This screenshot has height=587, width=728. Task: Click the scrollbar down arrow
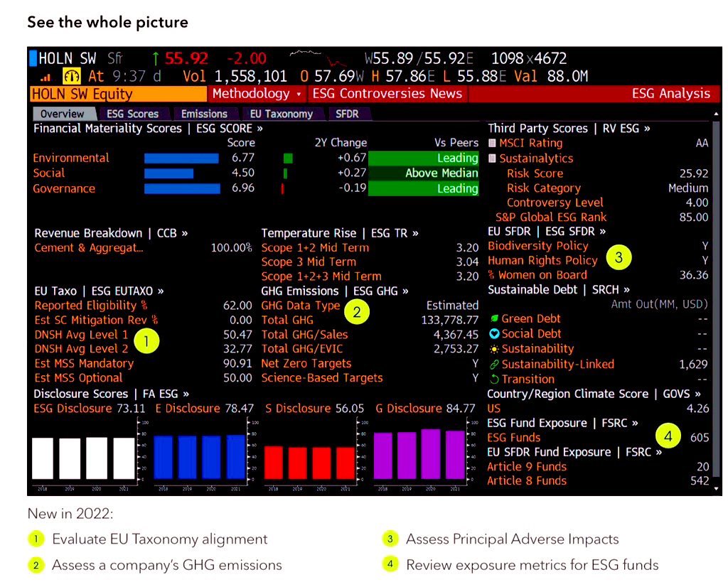(x=716, y=488)
